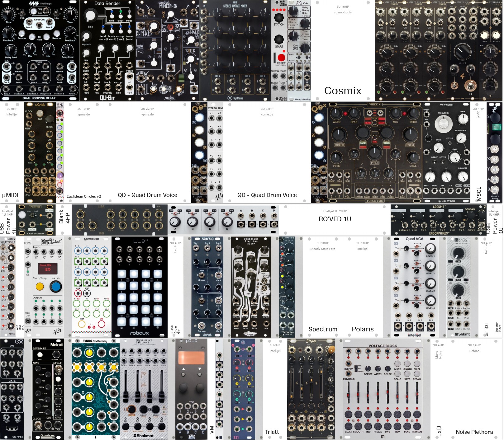The width and height of the screenshot is (504, 440).
Task: Click the large FREQUENCY knob on Wyvern
Action: [444, 123]
